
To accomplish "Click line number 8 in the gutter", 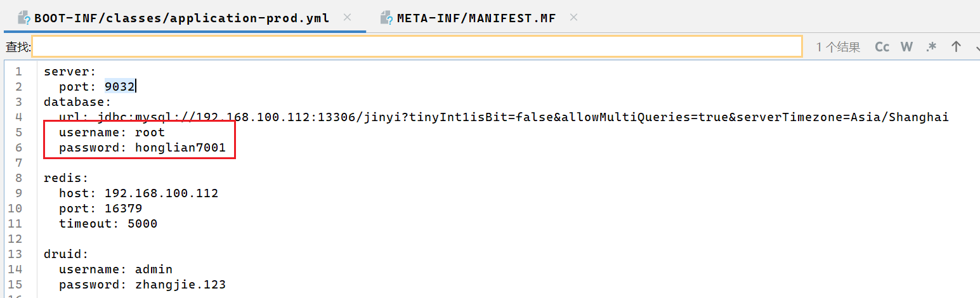I will pos(18,178).
